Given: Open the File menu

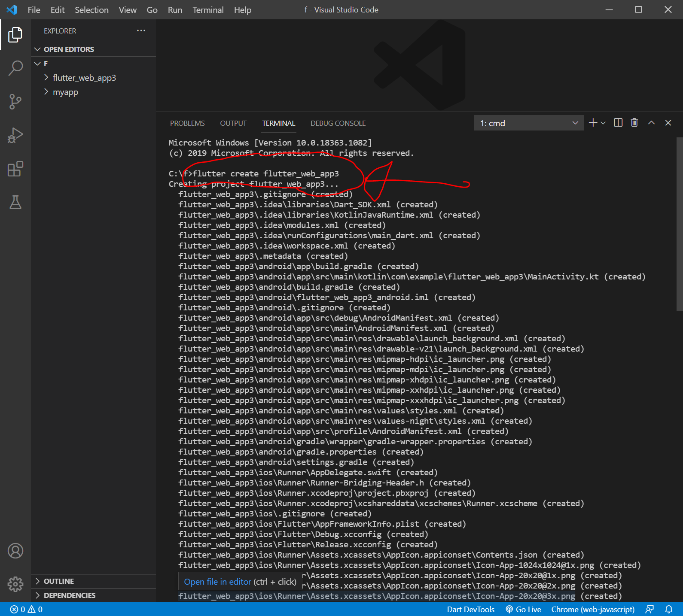Looking at the screenshot, I should tap(34, 10).
